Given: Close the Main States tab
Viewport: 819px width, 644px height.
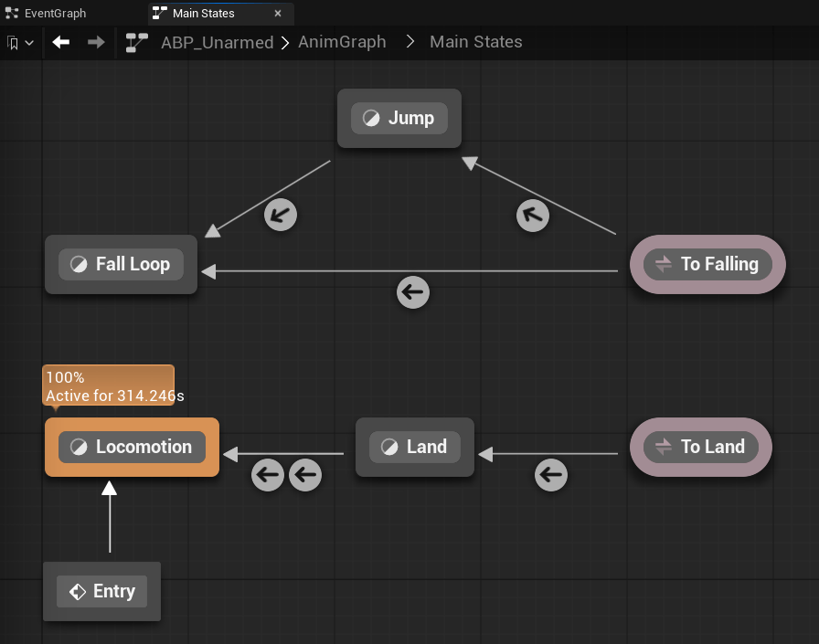Looking at the screenshot, I should [278, 14].
